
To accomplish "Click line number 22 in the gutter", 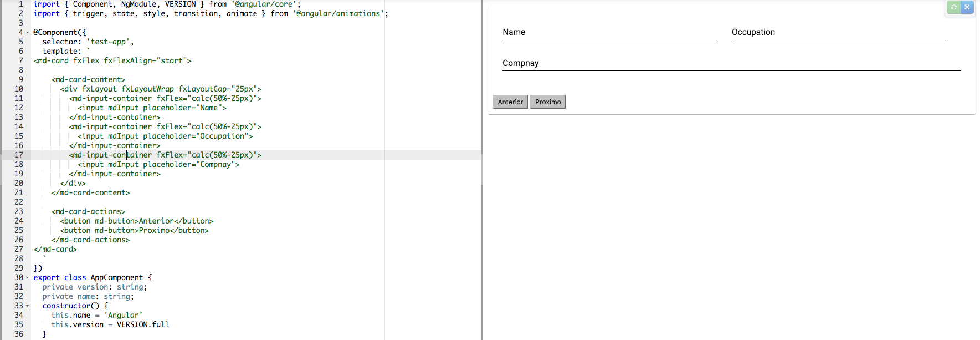I will 19,202.
